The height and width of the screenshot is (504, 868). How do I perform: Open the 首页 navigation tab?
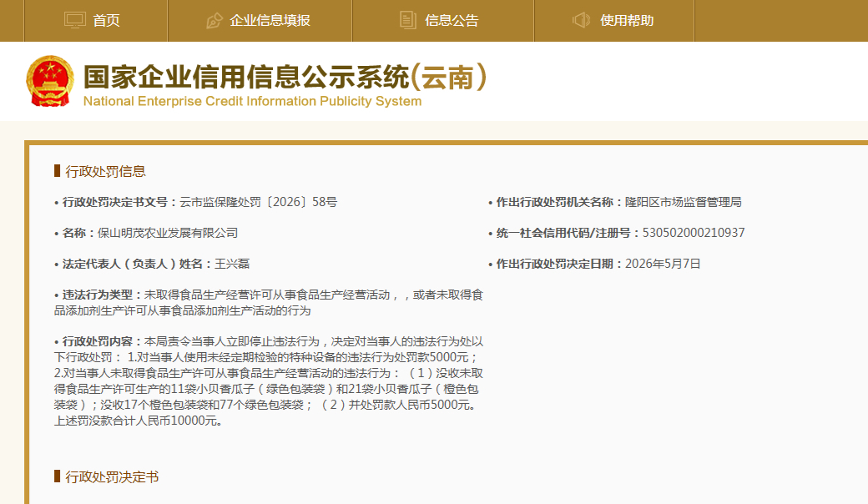(106, 21)
